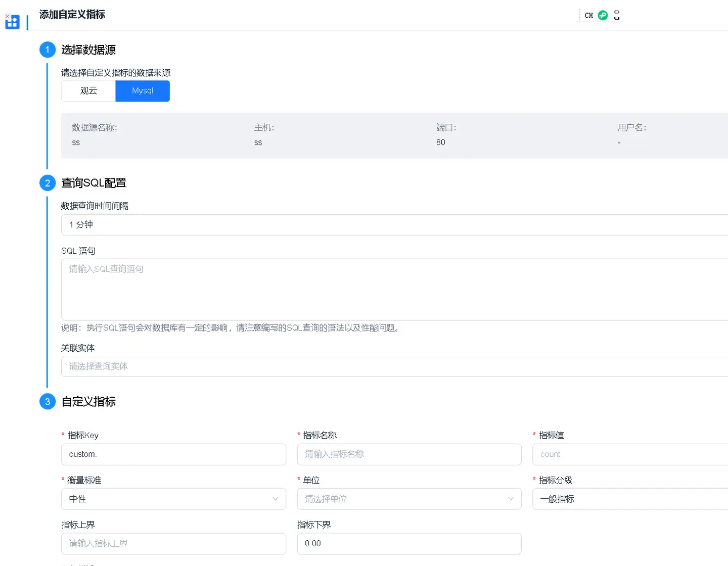This screenshot has width=728, height=566.
Task: Click the step 1 circle icon
Action: click(x=48, y=50)
